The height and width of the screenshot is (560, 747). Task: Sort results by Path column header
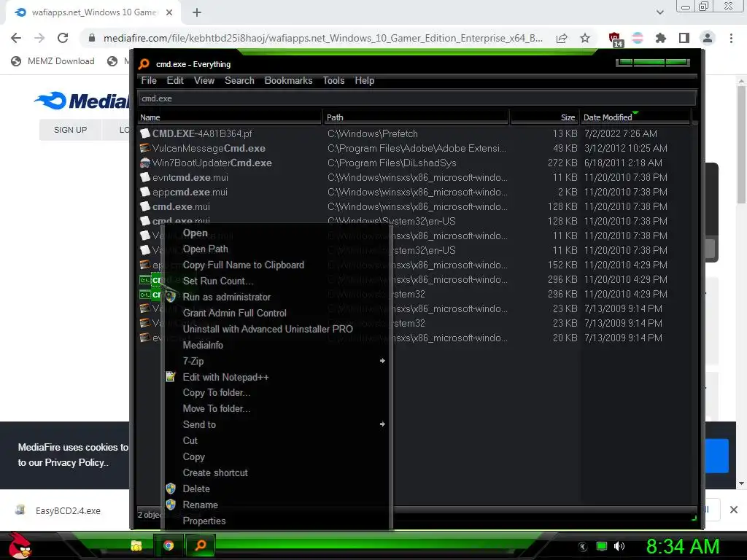[x=416, y=117]
